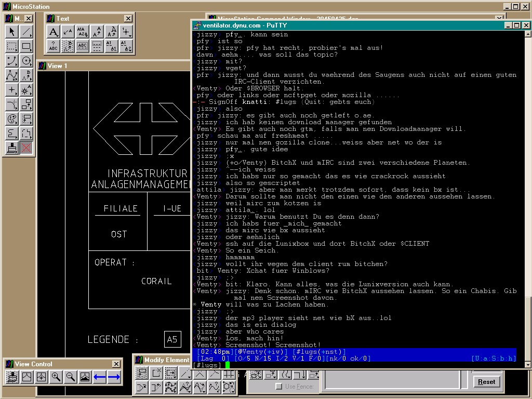Choose the Place Note arrow-A tool
This screenshot has width=532, height=399.
pyautogui.click(x=68, y=32)
